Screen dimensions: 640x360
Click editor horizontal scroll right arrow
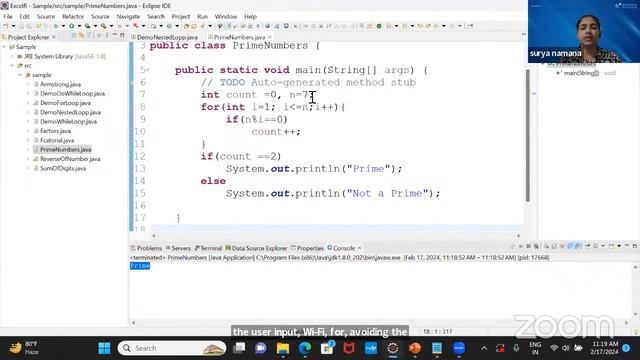coord(519,236)
